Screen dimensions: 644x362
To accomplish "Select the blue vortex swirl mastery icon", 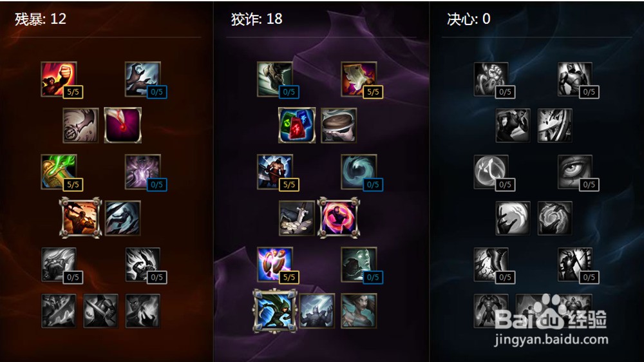I will pyautogui.click(x=359, y=172).
